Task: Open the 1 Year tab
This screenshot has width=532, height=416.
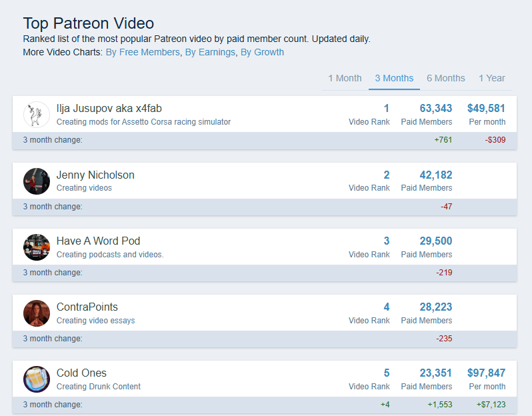Action: (x=491, y=79)
